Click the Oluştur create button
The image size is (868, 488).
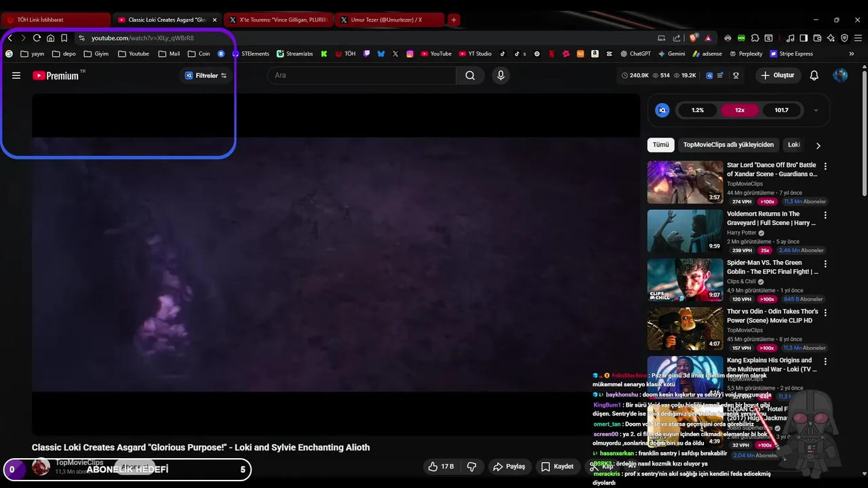[777, 75]
